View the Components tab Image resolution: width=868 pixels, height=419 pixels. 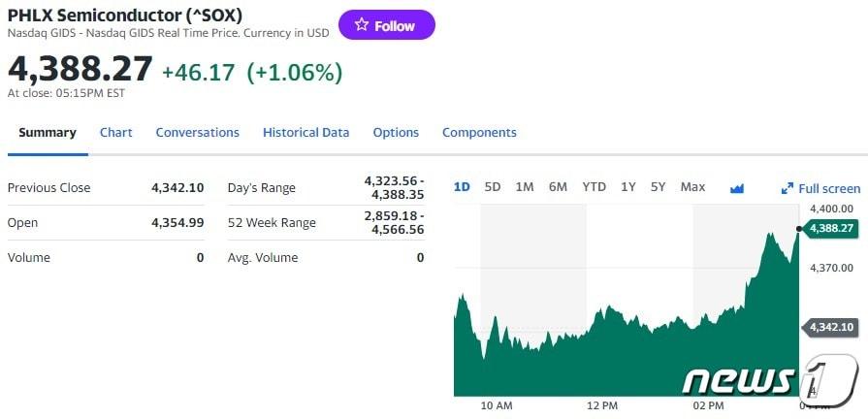(x=479, y=132)
